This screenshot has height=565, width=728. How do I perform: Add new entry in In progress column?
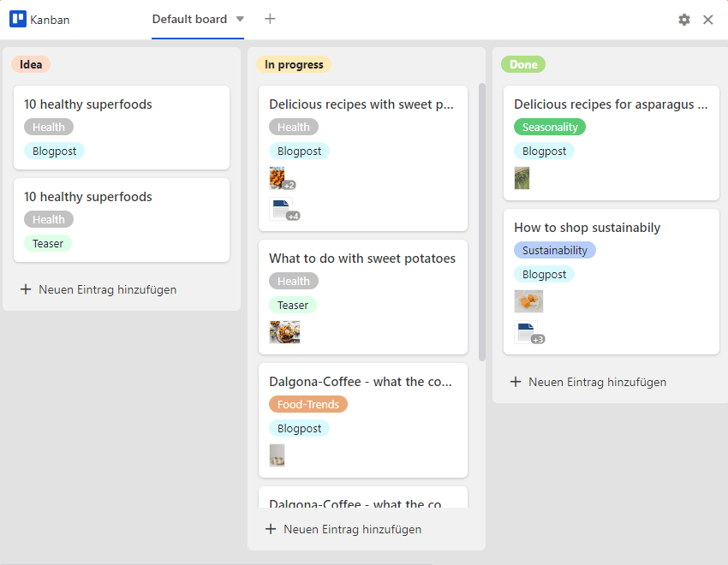[343, 529]
